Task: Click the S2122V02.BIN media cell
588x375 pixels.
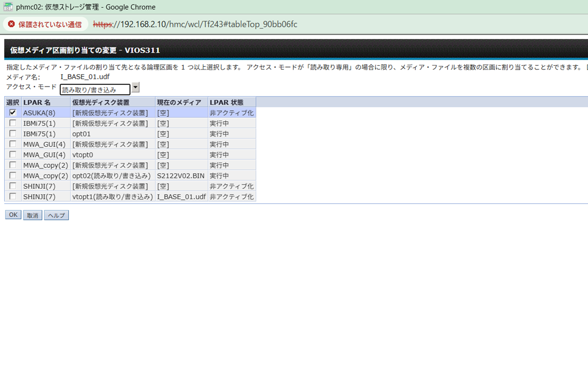Action: 182,176
